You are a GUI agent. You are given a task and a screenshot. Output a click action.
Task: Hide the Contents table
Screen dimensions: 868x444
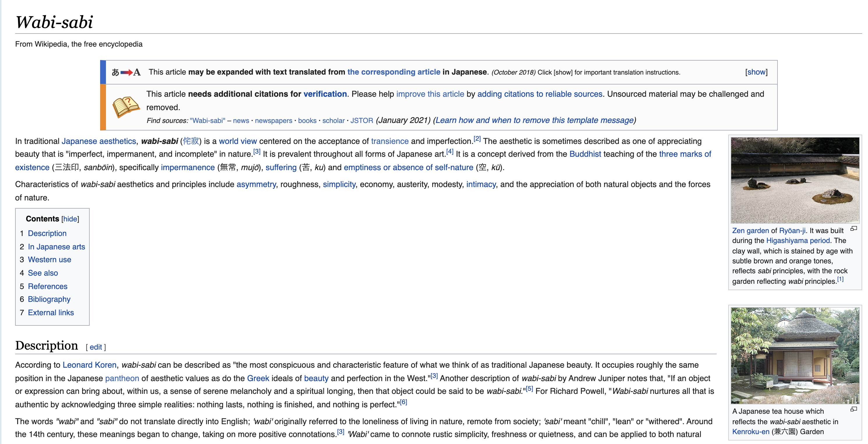click(x=70, y=219)
